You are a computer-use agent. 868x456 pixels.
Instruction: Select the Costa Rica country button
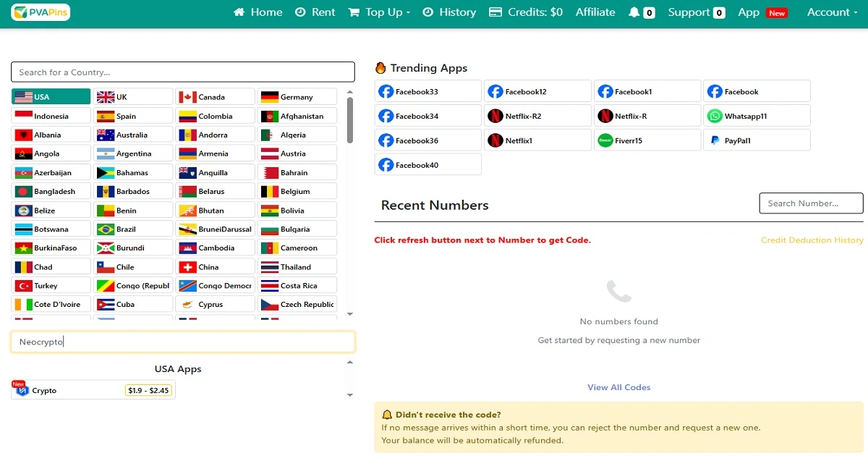[x=297, y=285]
